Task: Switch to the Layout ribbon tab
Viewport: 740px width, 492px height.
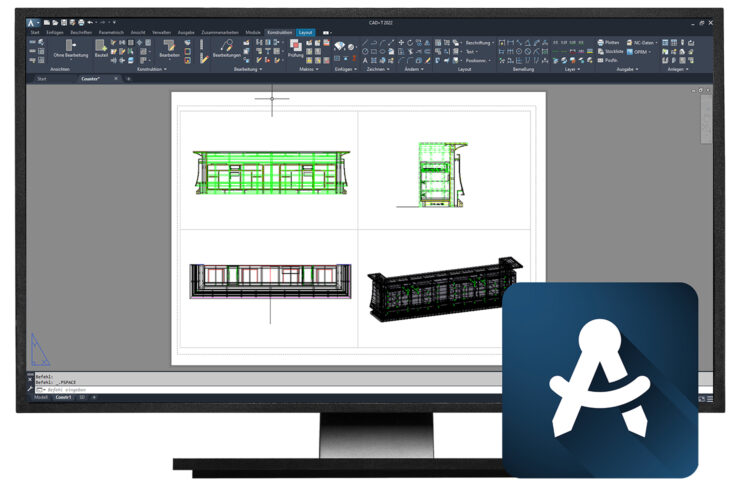Action: click(305, 32)
